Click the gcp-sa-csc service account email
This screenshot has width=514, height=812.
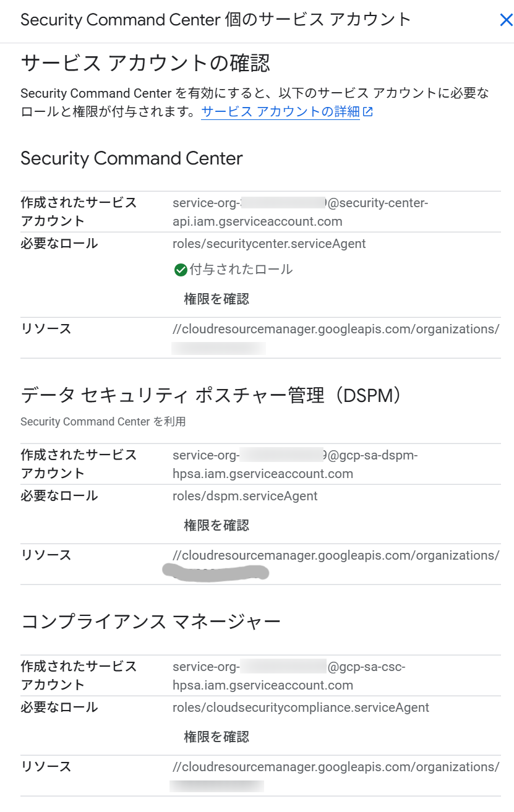[x=289, y=676]
